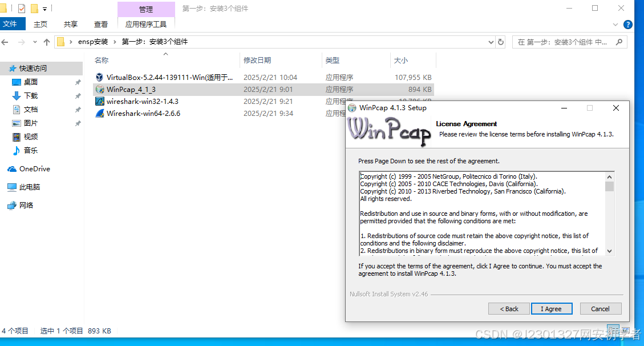Open 下载 folder in the sidebar
The width and height of the screenshot is (644, 346).
click(x=30, y=96)
